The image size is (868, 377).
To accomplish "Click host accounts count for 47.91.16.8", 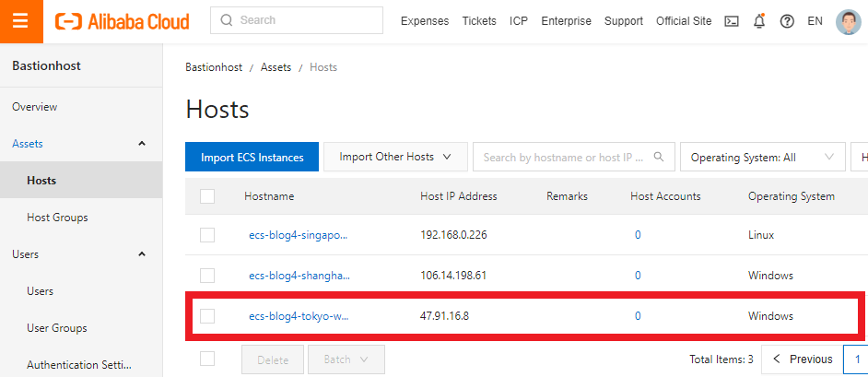I will [638, 316].
